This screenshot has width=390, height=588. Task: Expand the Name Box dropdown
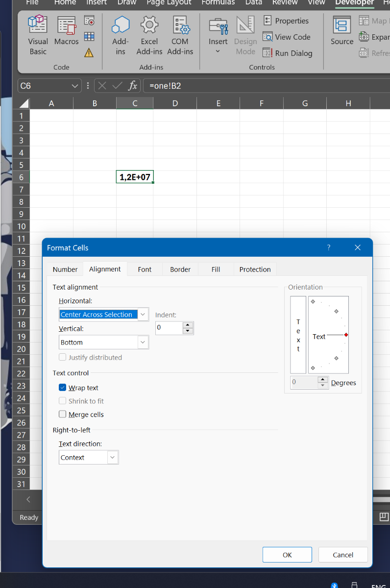point(75,86)
